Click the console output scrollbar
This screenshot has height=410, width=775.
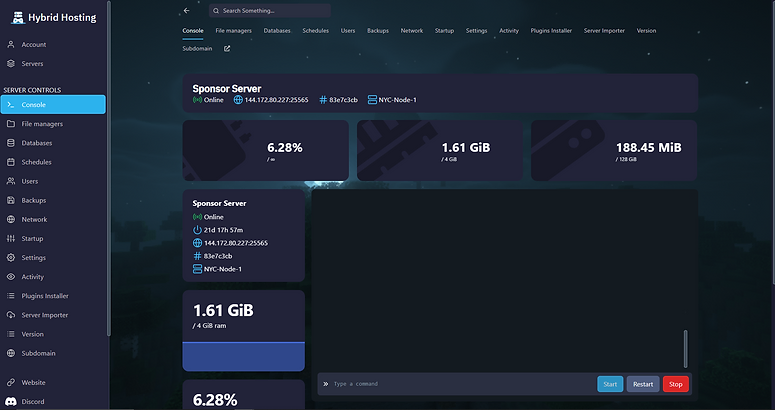686,349
